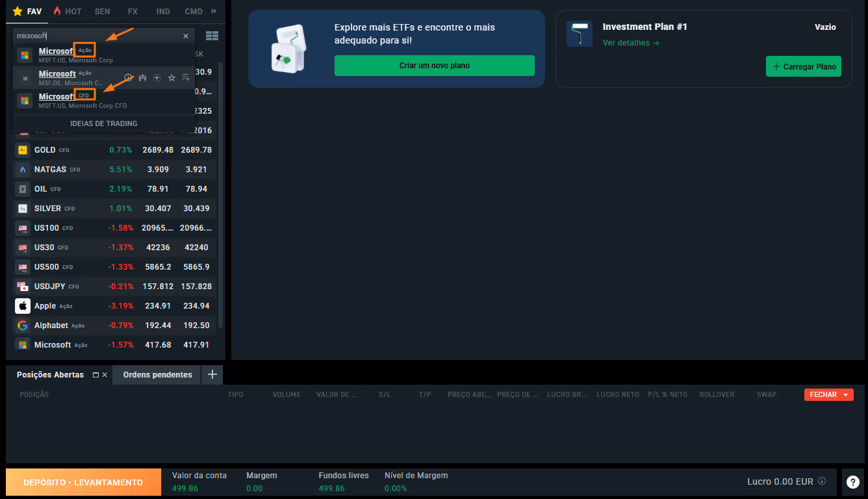Click Alphabet ask price 192.50
This screenshot has width=868, height=499.
point(197,326)
